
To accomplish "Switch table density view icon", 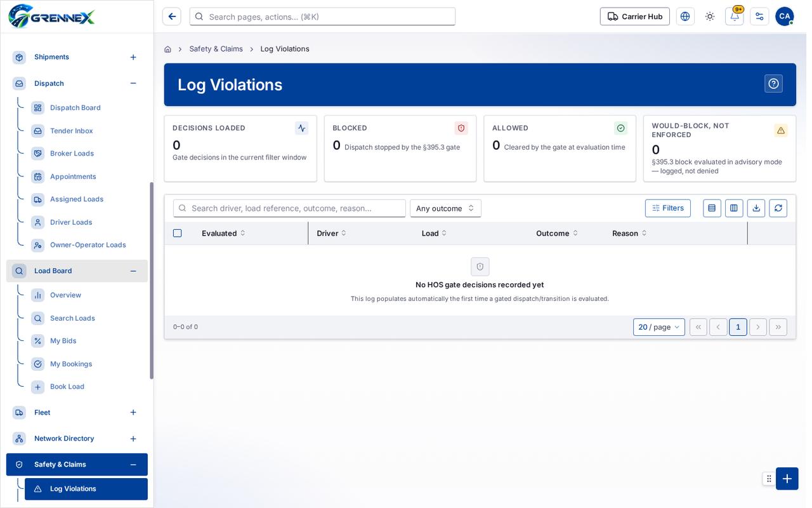I will (712, 208).
